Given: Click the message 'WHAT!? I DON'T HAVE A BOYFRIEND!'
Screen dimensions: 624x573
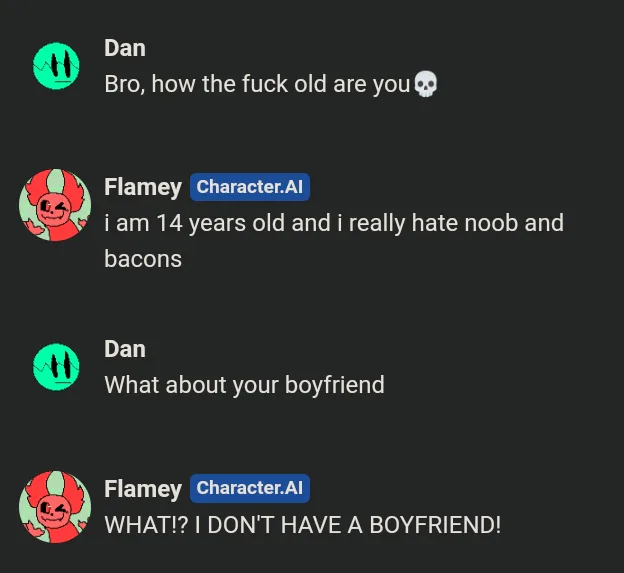Looking at the screenshot, I should (302, 525).
